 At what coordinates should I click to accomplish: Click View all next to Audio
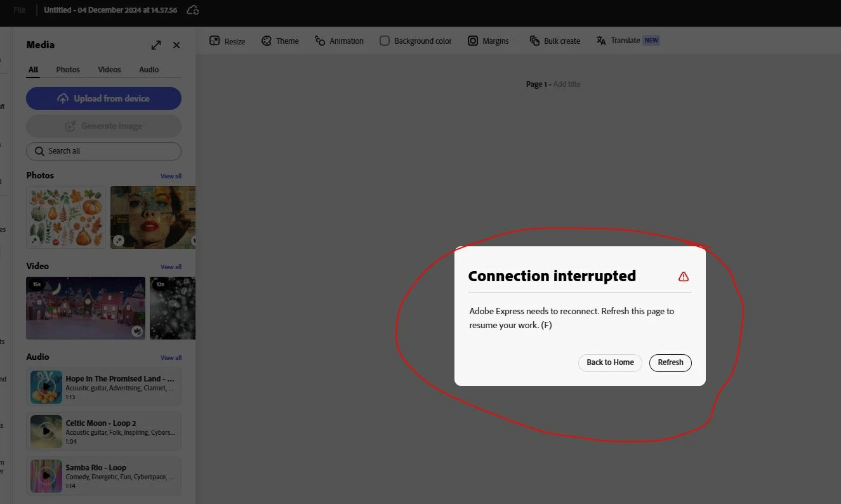(171, 357)
